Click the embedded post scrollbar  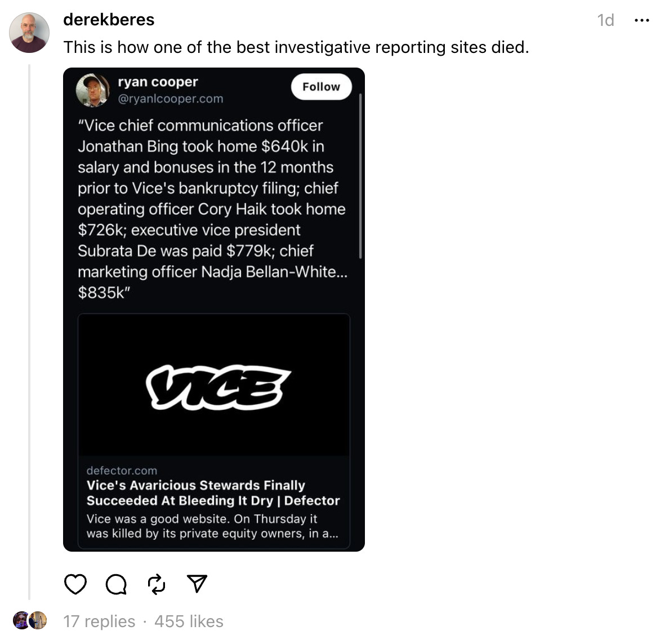point(360,176)
